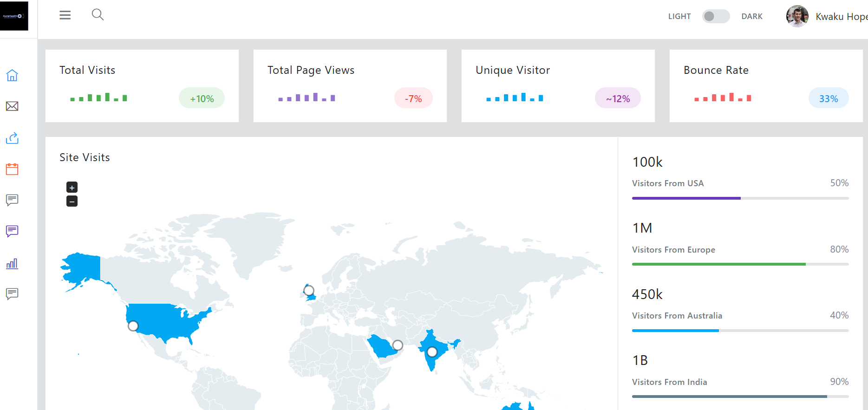Screen dimensions: 868x410
Task: Click the +10% badge on Total Visits
Action: point(202,98)
